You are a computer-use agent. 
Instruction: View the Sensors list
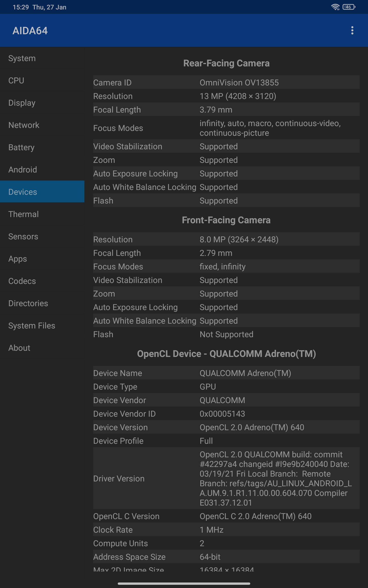click(42, 236)
